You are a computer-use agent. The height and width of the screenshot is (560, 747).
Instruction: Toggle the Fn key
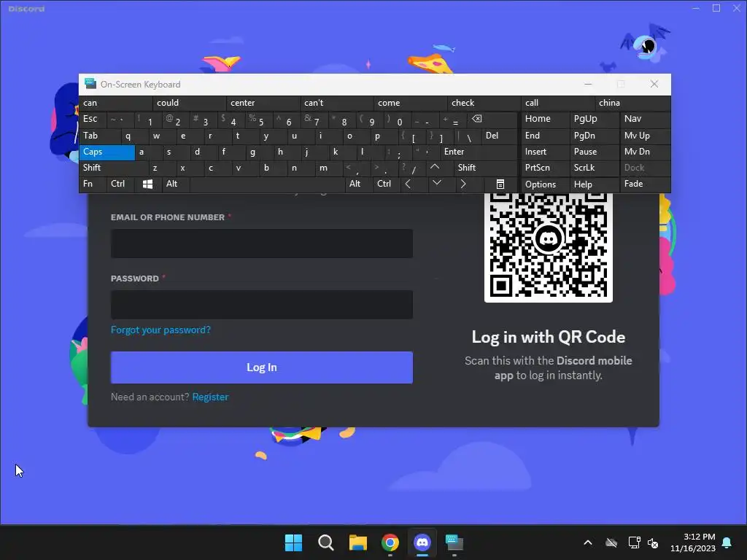point(93,184)
